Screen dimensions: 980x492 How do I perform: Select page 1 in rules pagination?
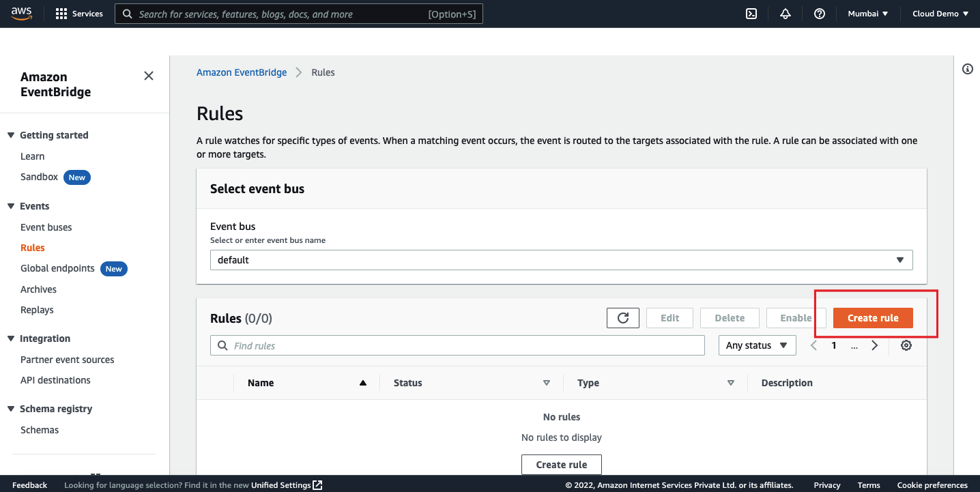click(x=834, y=345)
